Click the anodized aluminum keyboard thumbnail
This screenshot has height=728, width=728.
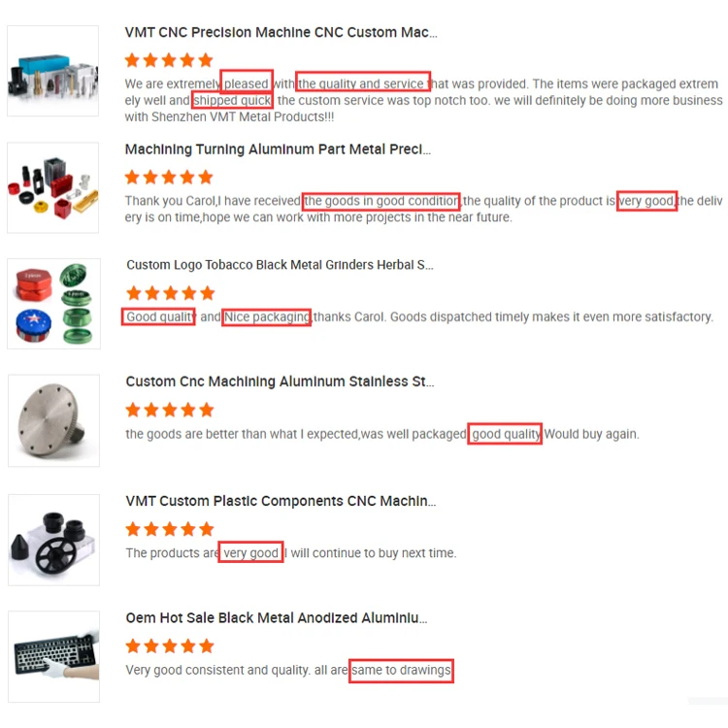tap(53, 656)
